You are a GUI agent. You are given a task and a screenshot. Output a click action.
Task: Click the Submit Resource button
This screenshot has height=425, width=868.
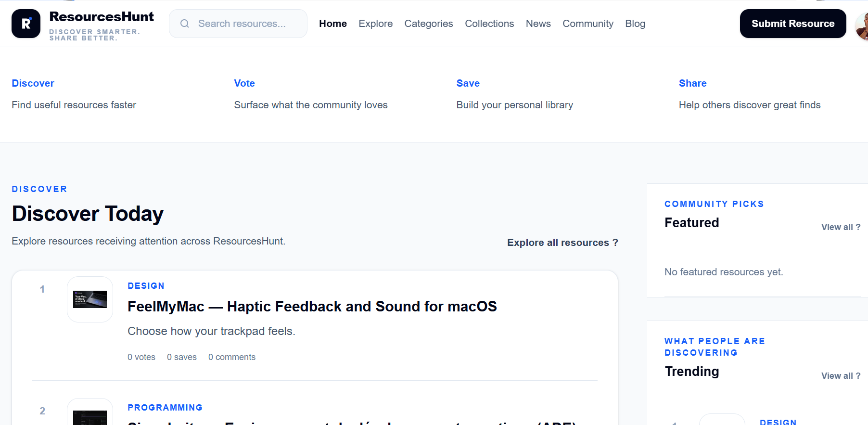click(x=793, y=24)
